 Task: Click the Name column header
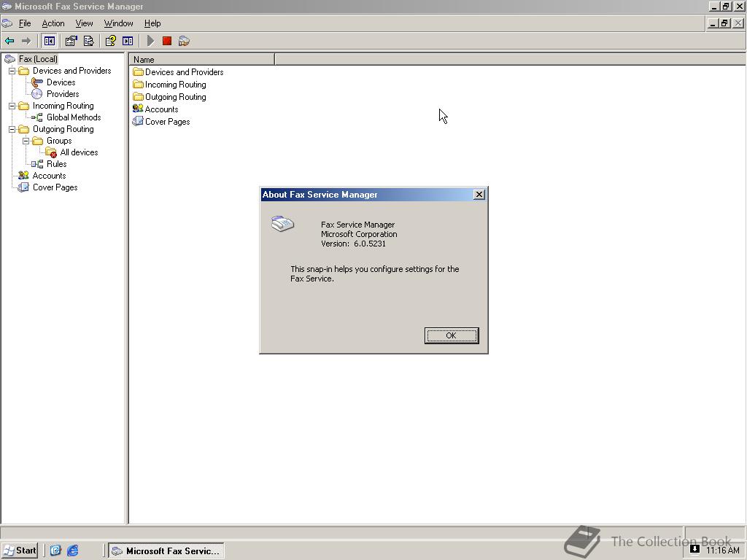(202, 60)
